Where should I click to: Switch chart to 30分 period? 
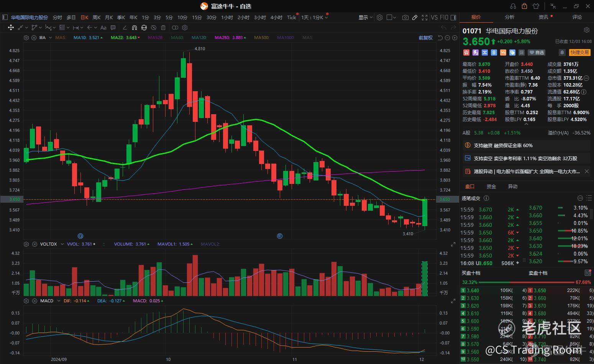212,17
